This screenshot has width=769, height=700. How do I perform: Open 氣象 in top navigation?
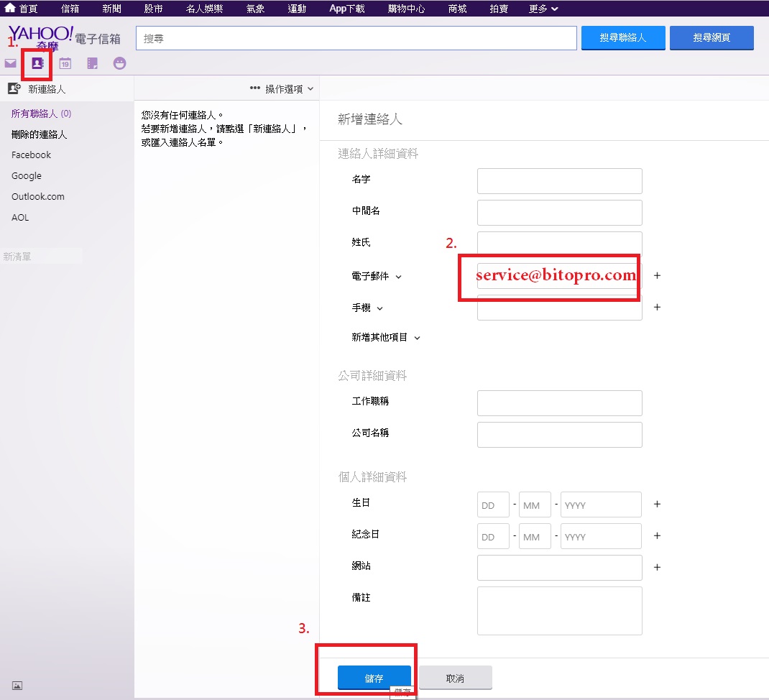point(256,9)
